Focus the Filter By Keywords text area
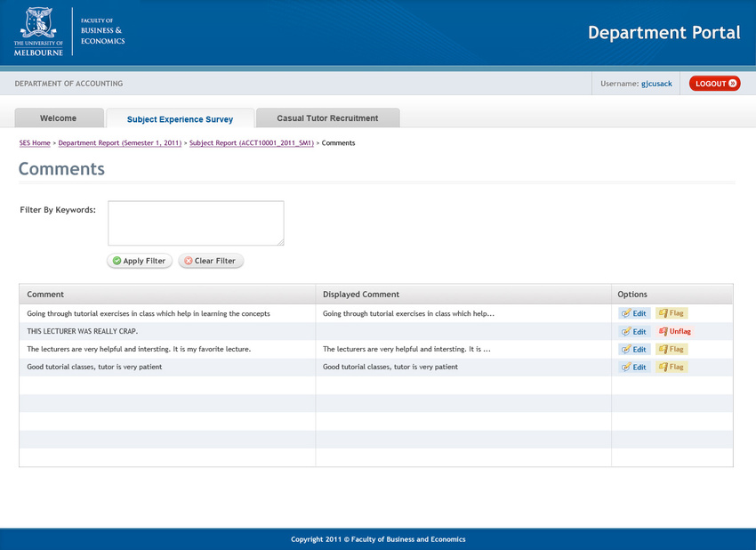Screen dimensions: 756x550 click(196, 222)
